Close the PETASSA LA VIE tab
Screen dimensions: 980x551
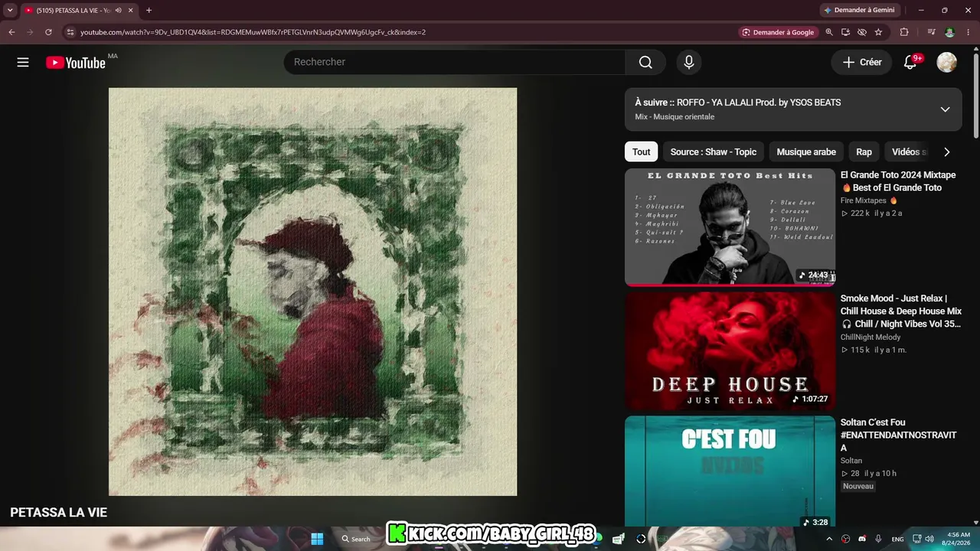tap(131, 10)
